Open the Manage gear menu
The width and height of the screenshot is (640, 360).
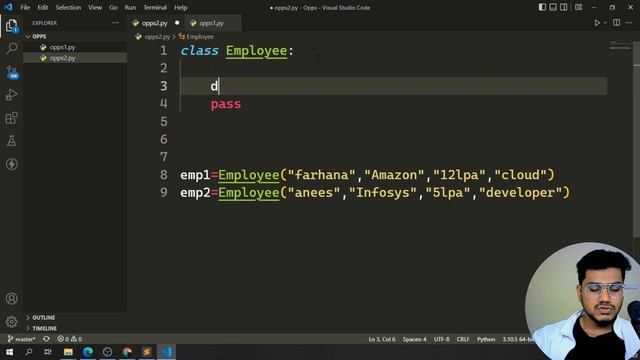click(x=11, y=322)
